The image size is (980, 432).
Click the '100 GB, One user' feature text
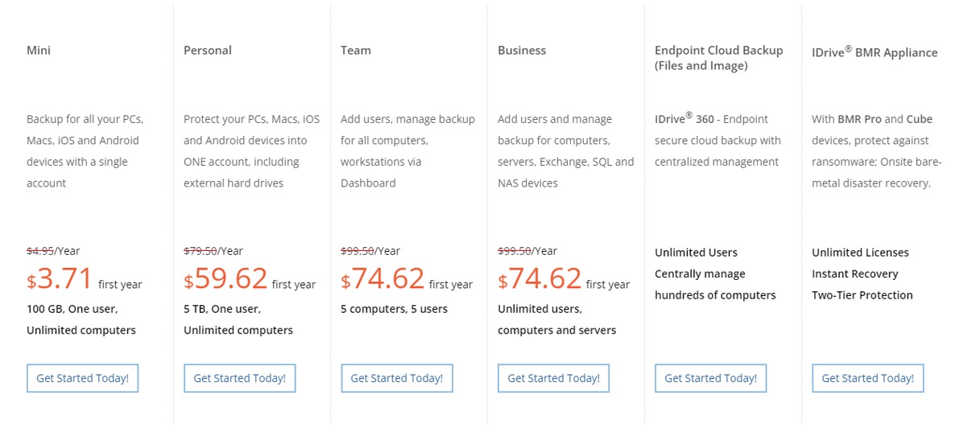pos(72,309)
